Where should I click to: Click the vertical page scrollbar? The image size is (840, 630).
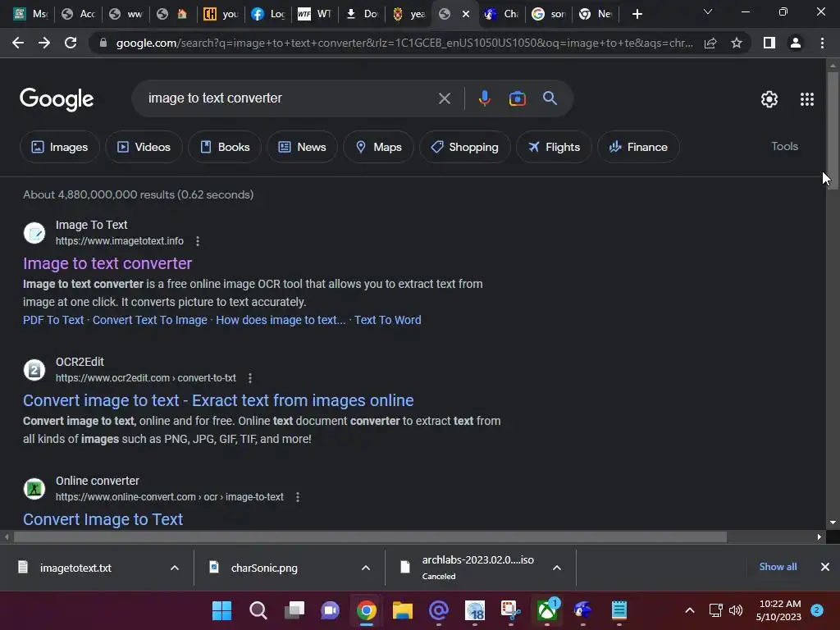[833, 131]
